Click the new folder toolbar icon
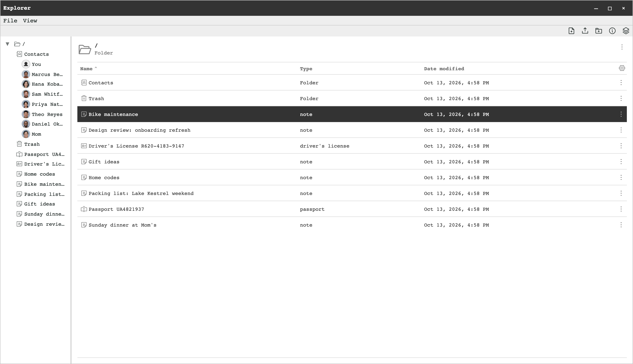 coord(598,31)
